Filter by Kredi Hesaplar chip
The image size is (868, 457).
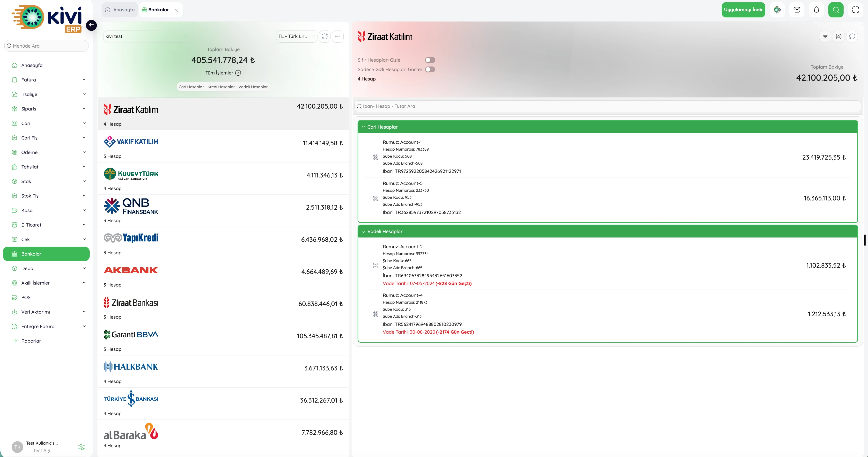click(221, 87)
